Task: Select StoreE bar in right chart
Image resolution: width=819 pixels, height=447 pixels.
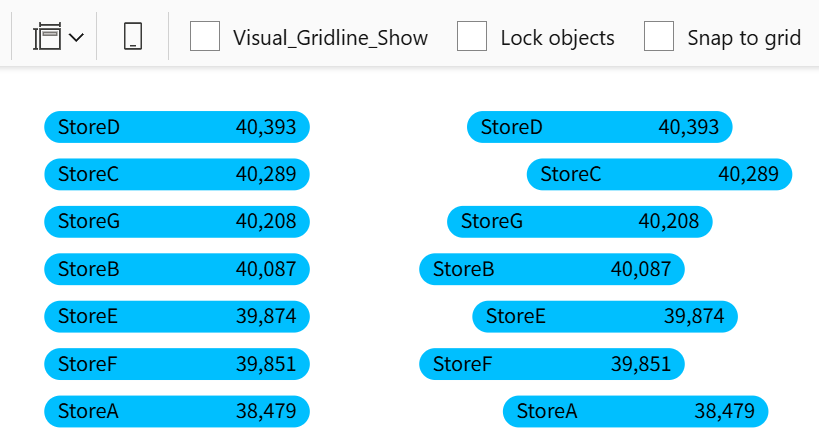Action: [x=605, y=316]
